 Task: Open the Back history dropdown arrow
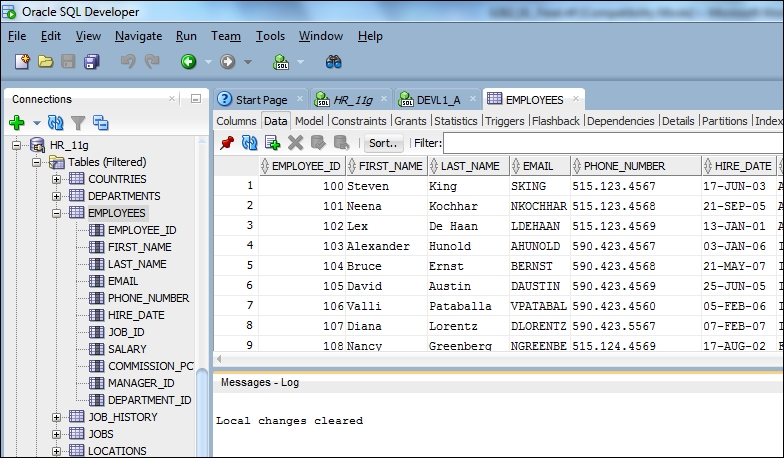coord(208,62)
